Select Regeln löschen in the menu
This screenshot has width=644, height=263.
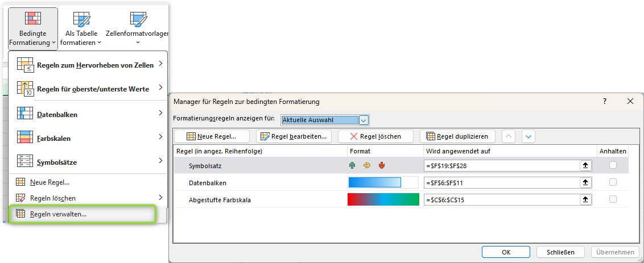tap(88, 198)
